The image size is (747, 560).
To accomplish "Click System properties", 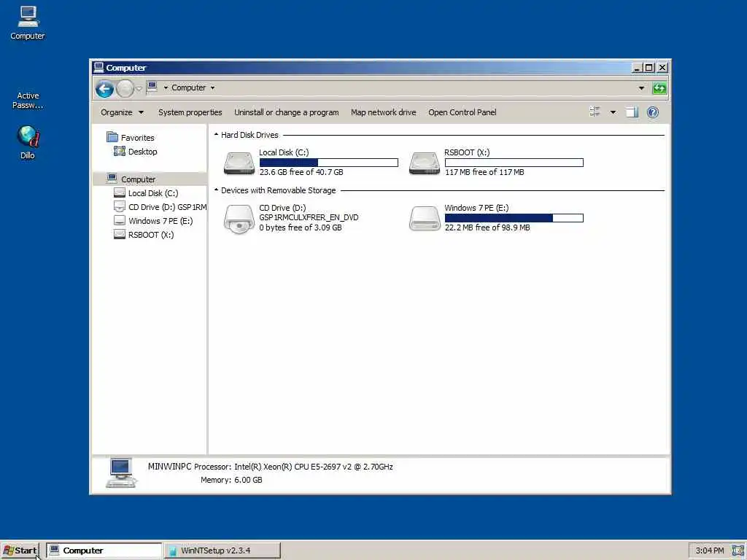I will click(x=190, y=112).
